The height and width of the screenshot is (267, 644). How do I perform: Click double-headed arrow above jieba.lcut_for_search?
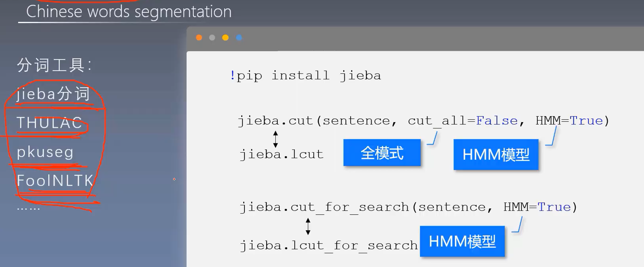(308, 226)
